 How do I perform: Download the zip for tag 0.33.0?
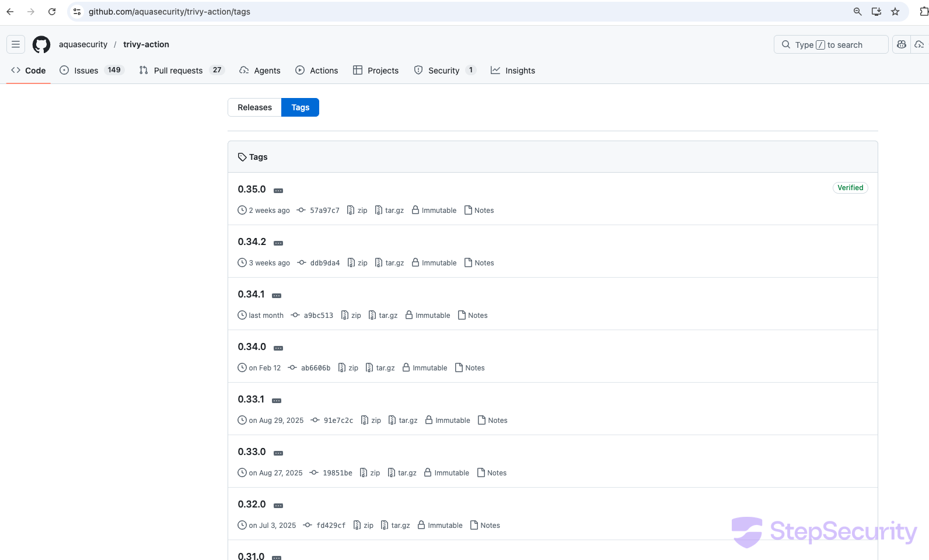tap(370, 473)
